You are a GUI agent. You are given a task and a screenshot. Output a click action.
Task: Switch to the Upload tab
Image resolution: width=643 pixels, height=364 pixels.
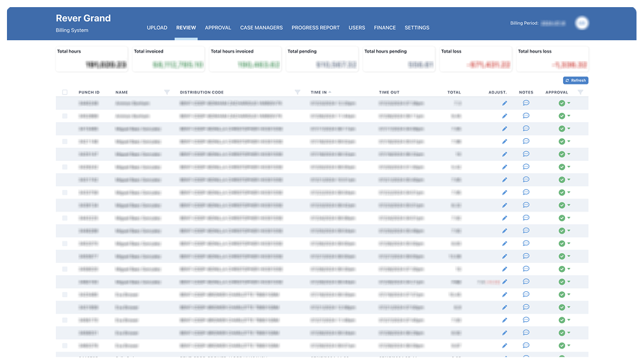(x=157, y=28)
